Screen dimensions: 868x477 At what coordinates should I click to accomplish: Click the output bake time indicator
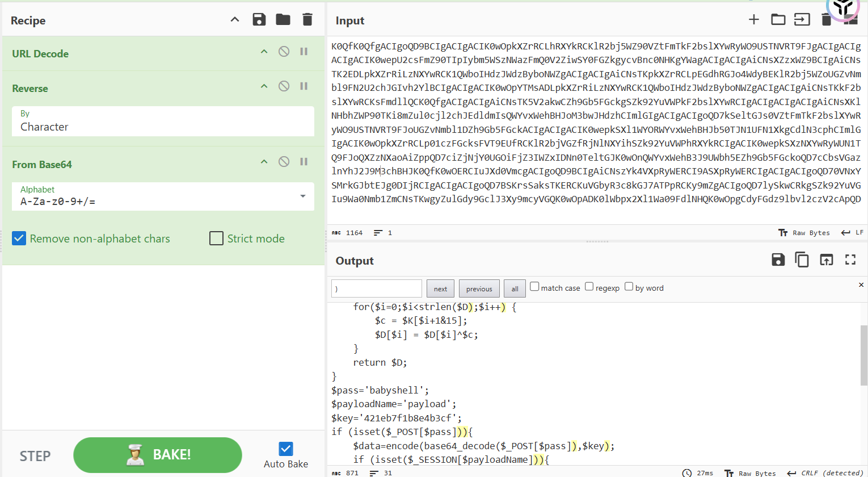coord(698,473)
